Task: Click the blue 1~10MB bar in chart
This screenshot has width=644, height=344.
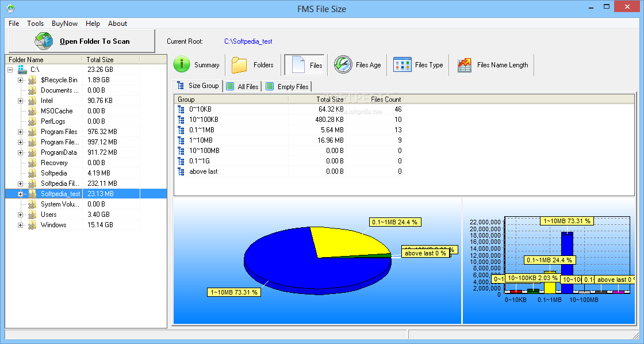Action: tap(567, 263)
